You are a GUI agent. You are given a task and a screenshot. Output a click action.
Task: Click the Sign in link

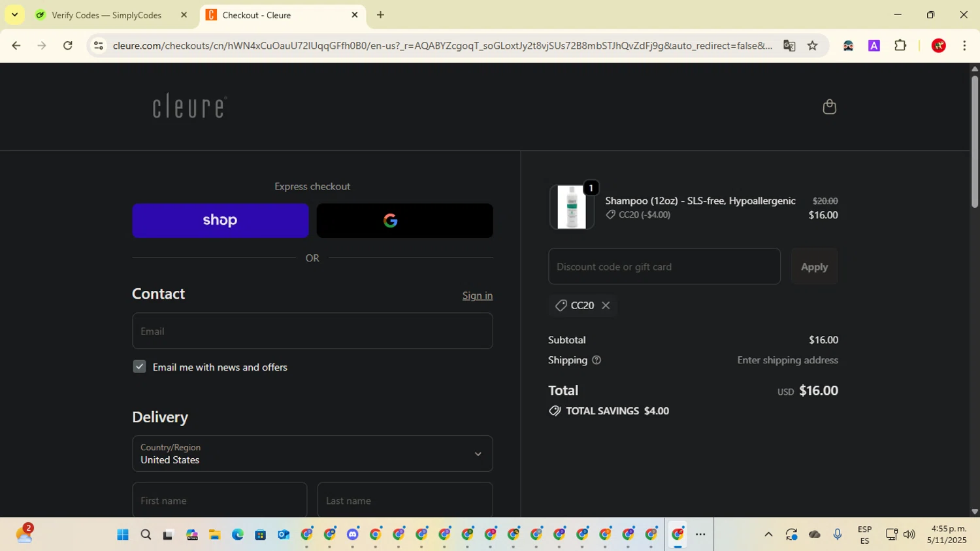click(478, 295)
